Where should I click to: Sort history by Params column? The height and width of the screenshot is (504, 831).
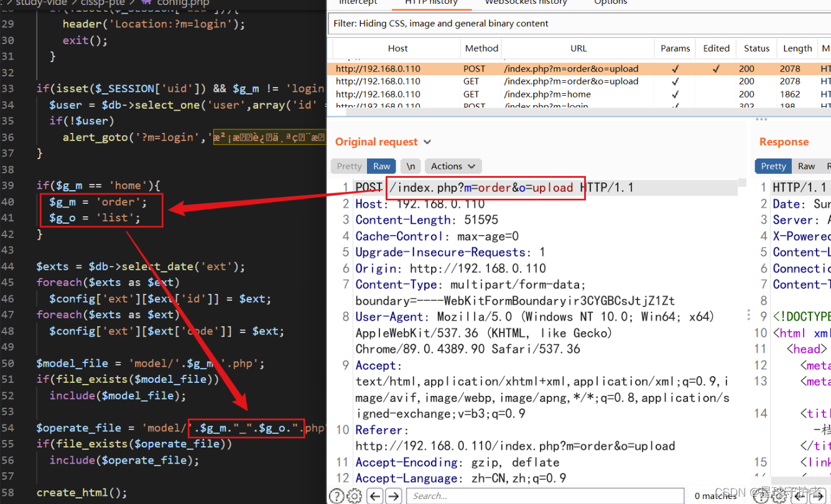point(675,48)
